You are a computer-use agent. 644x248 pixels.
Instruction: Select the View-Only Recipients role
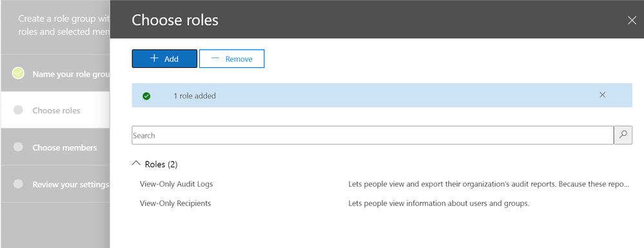pos(175,203)
